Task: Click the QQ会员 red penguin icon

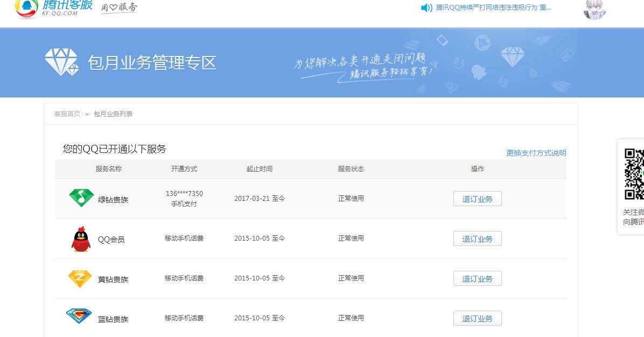Action: 81,239
